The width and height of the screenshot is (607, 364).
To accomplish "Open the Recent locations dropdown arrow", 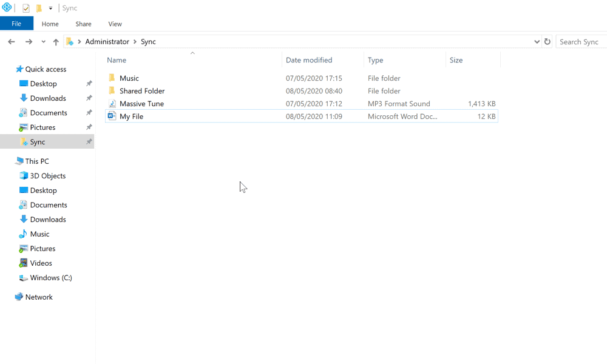I will click(43, 42).
